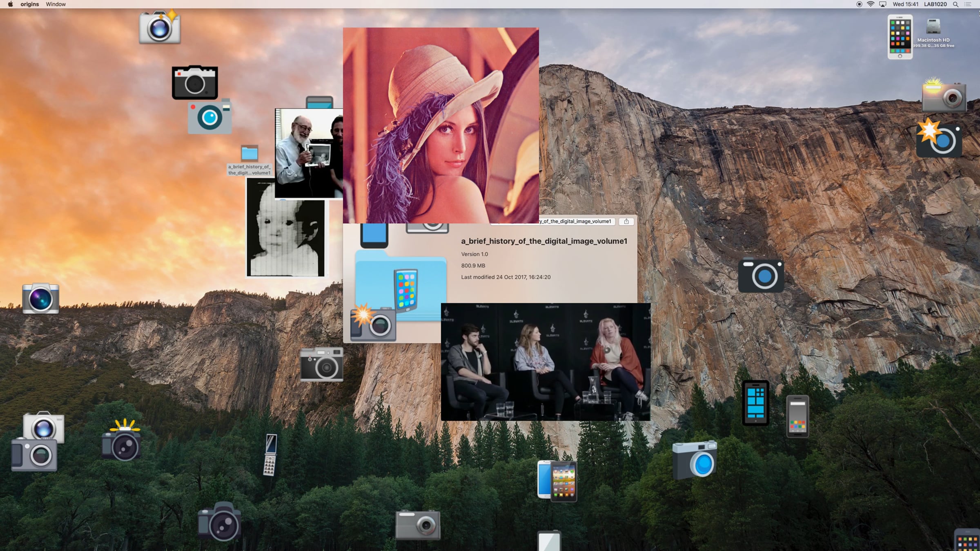Click the bold heading a_brief_history_of_the_digital_image_volume1
Image resolution: width=980 pixels, height=551 pixels.
point(544,241)
